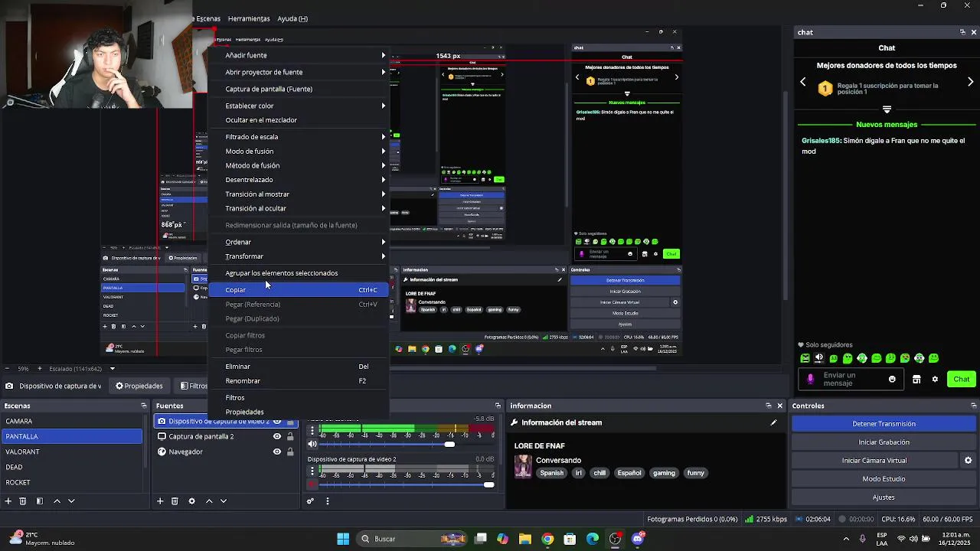Image resolution: width=980 pixels, height=551 pixels.
Task: Click the green Chat send button
Action: point(962,379)
